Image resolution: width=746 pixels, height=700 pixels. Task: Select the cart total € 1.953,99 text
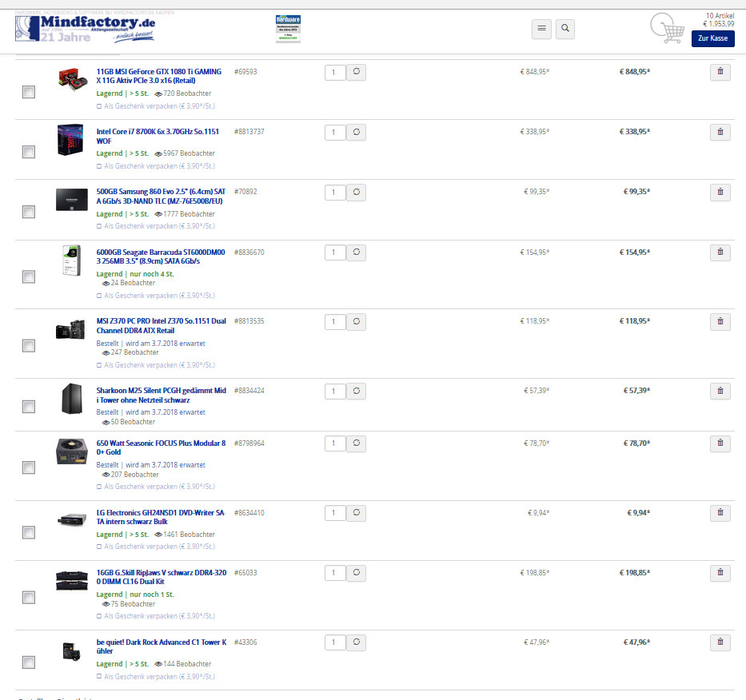718,24
